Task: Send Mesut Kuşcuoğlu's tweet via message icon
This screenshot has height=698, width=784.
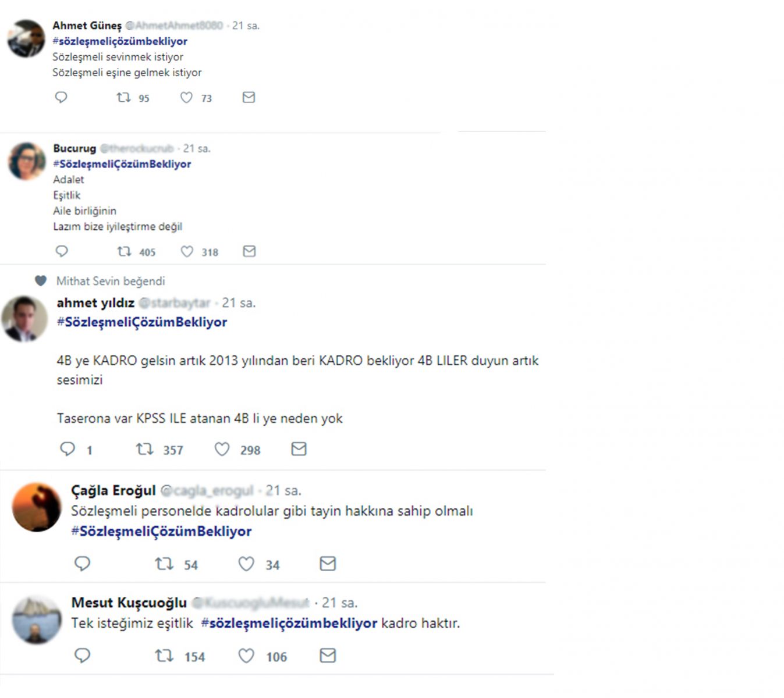Action: [328, 656]
